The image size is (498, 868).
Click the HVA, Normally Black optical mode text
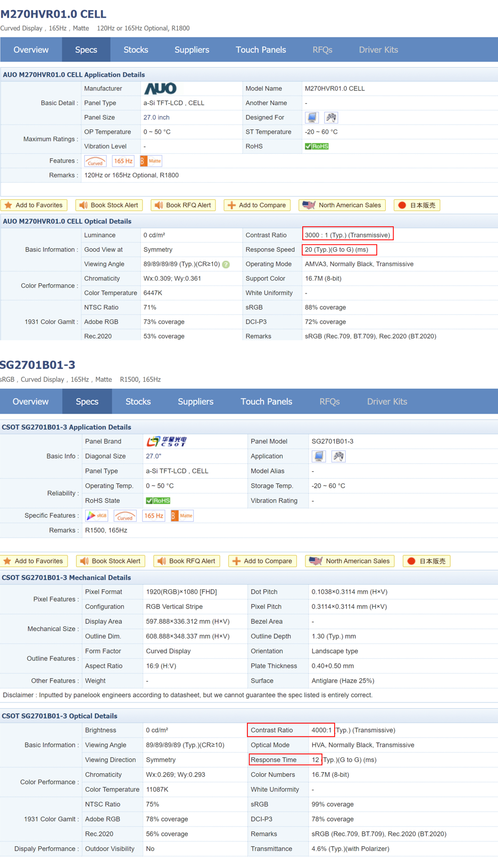pos(363,745)
